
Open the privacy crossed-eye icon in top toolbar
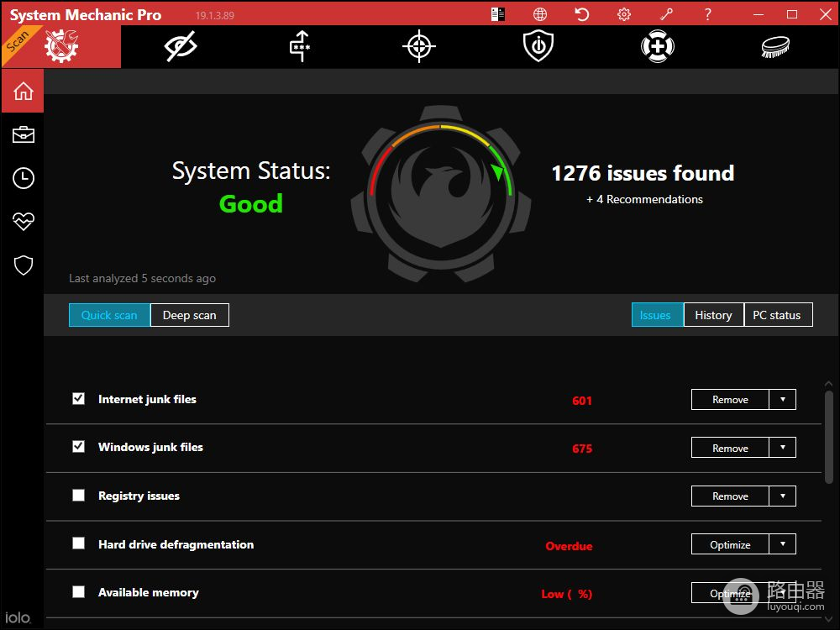[x=181, y=46]
